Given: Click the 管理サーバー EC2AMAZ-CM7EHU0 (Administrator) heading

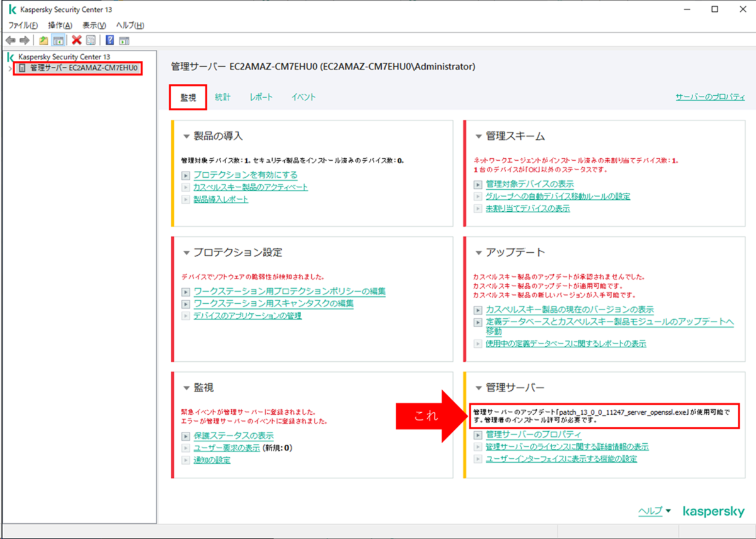Looking at the screenshot, I should pos(323,66).
